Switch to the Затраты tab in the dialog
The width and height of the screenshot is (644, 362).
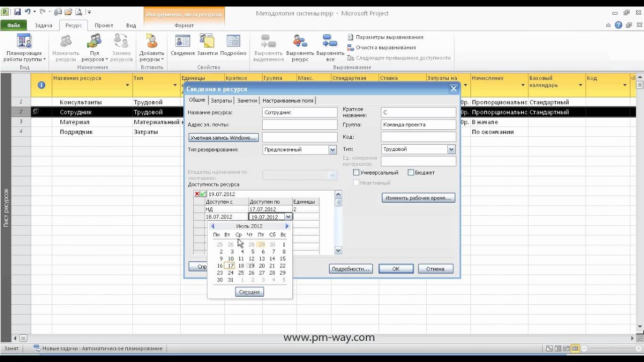coord(221,100)
